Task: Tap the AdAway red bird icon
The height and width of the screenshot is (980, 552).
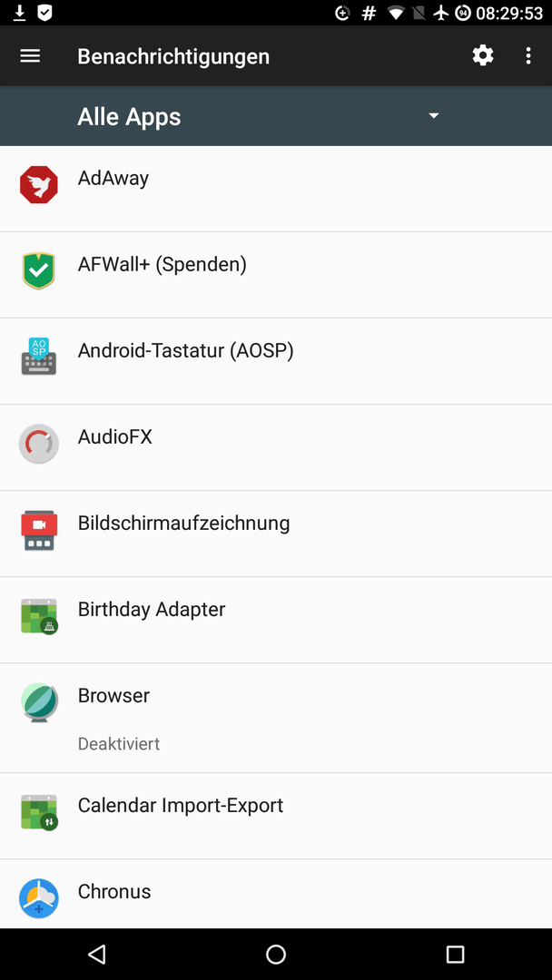Action: 39,185
